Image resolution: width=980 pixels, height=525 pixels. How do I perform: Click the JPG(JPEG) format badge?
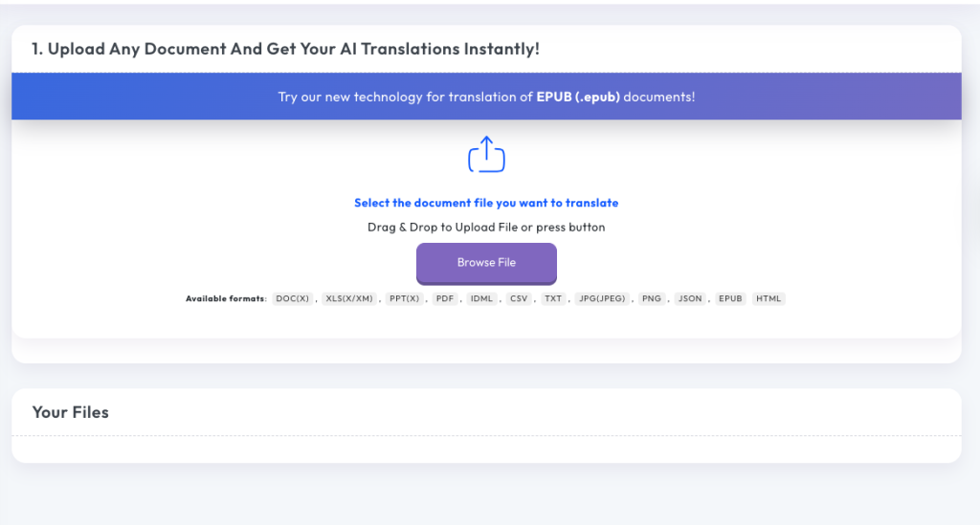pyautogui.click(x=602, y=299)
